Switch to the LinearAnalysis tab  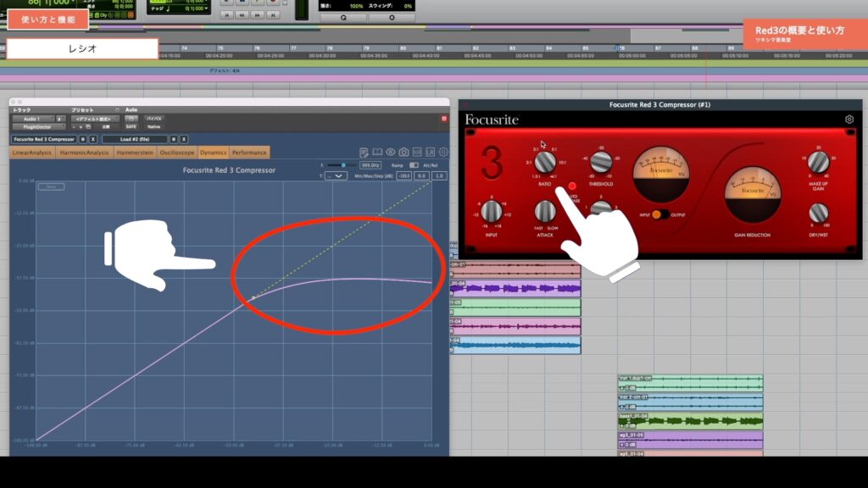coord(32,152)
